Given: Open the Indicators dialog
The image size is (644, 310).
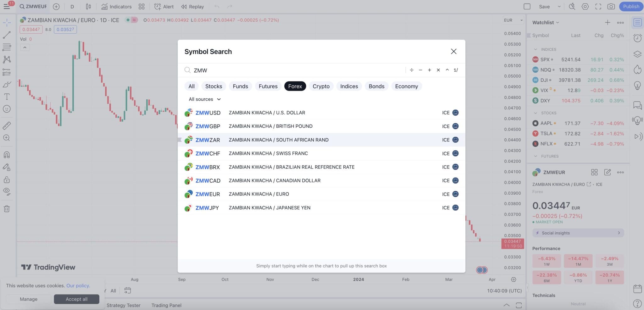Looking at the screenshot, I should point(116,7).
